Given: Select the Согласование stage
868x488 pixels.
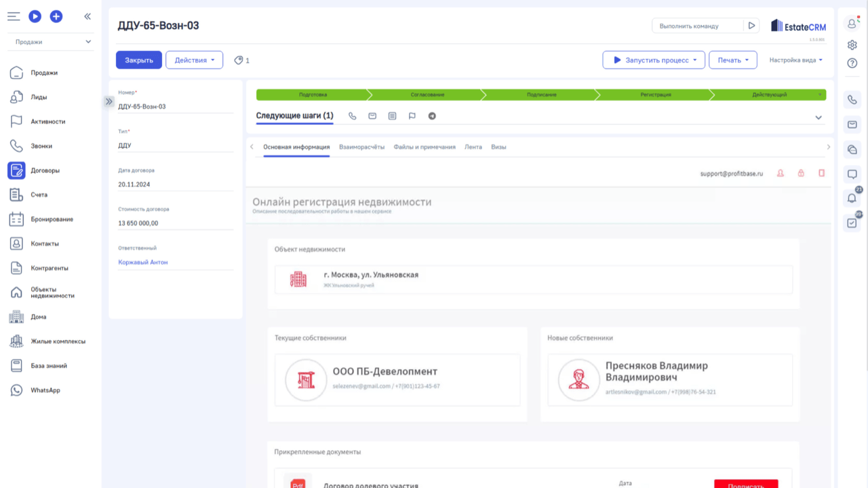Looking at the screenshot, I should pos(427,95).
